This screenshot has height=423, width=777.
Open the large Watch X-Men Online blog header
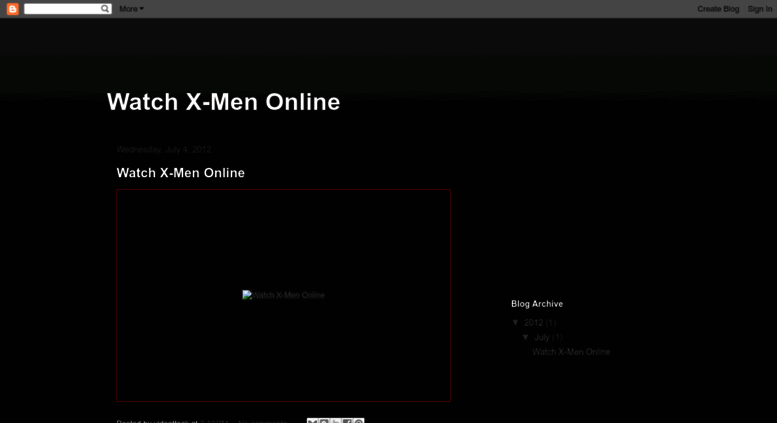point(223,102)
